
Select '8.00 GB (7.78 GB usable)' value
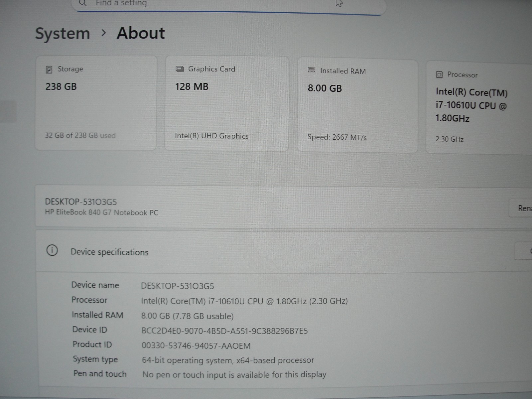tap(188, 316)
